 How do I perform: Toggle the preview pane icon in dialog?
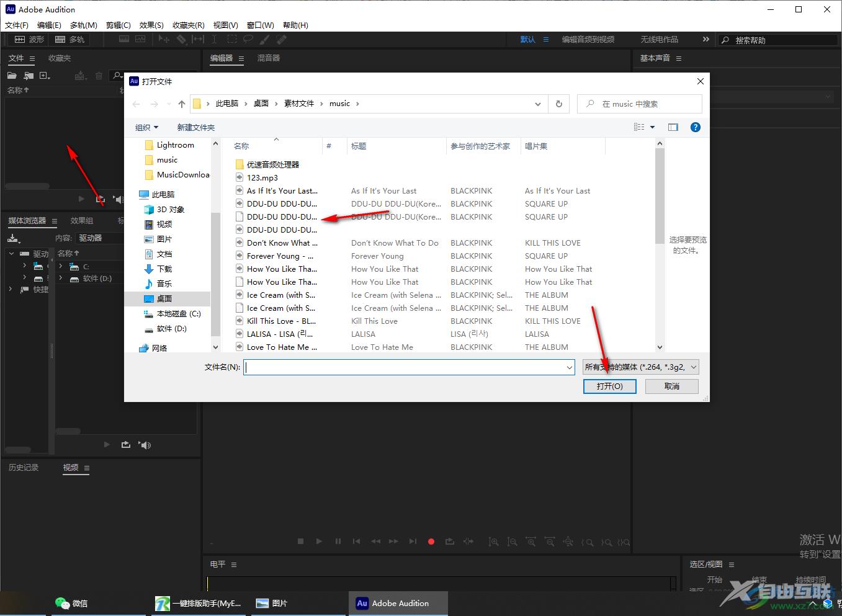673,127
